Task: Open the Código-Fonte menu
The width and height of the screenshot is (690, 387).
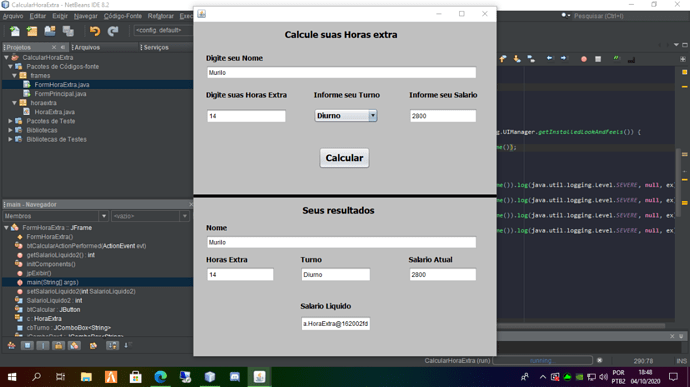Action: (123, 16)
